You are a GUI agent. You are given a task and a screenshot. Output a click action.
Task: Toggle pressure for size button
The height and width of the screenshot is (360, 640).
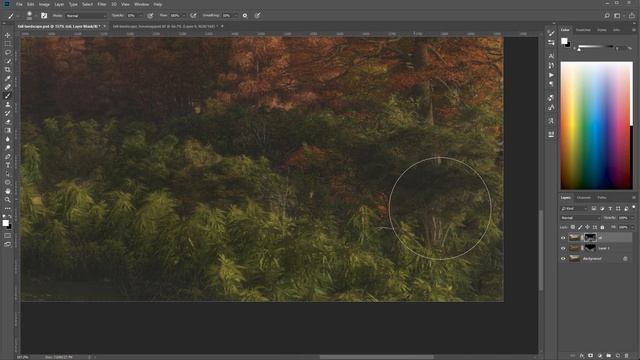click(x=258, y=16)
